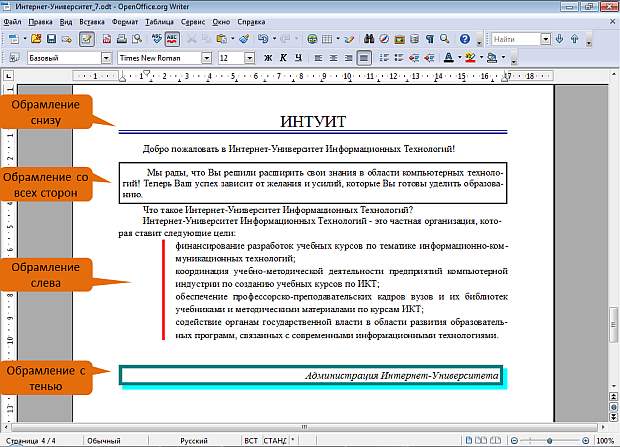
Task: Open a file with the Open folder icon
Action: click(x=36, y=39)
